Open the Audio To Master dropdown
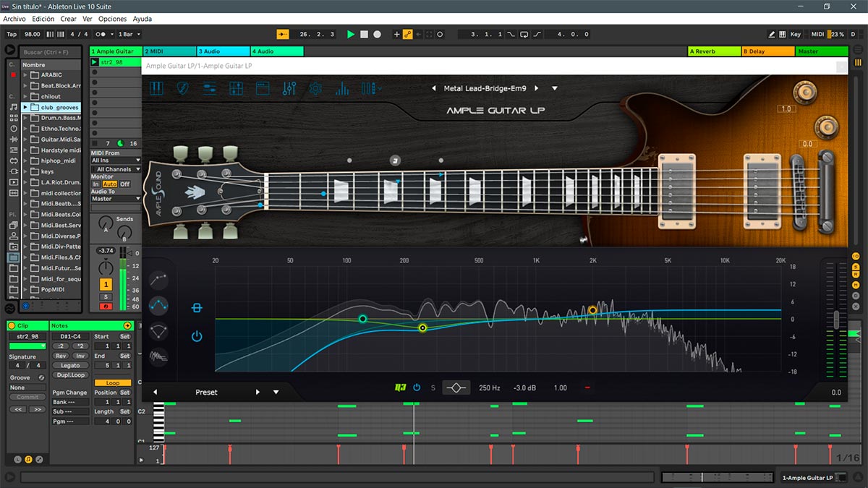Image resolution: width=868 pixels, height=488 pixels. pyautogui.click(x=116, y=199)
